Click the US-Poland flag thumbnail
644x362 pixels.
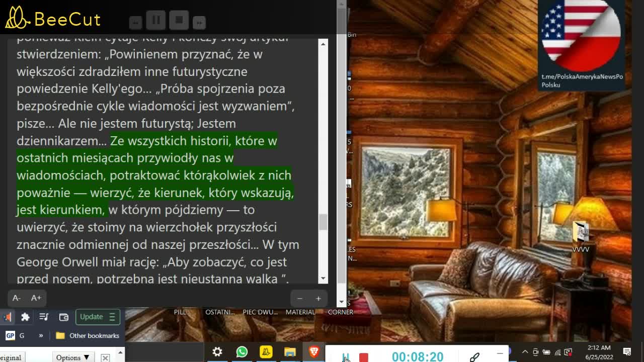tap(581, 35)
